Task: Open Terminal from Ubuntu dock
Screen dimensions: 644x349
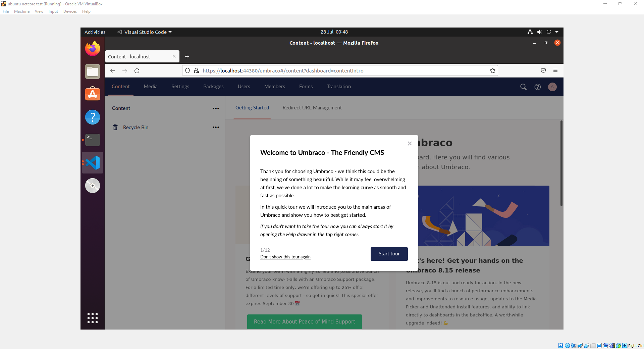Action: [93, 140]
